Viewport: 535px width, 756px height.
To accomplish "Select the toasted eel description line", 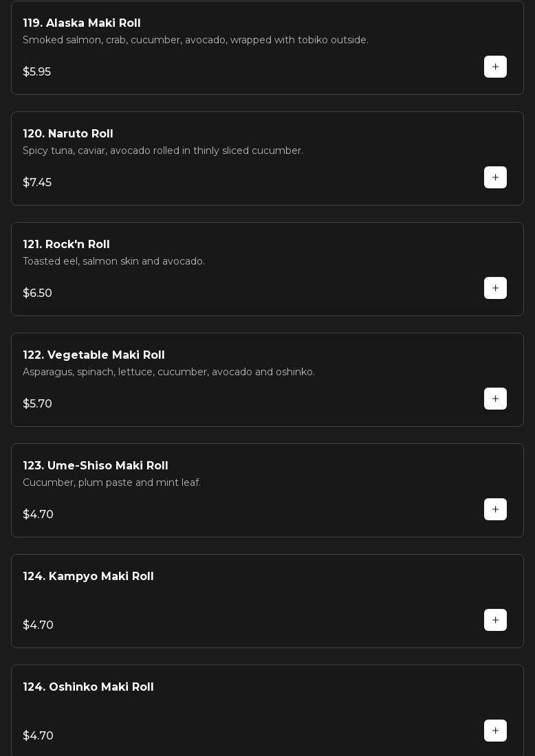I will click(113, 262).
